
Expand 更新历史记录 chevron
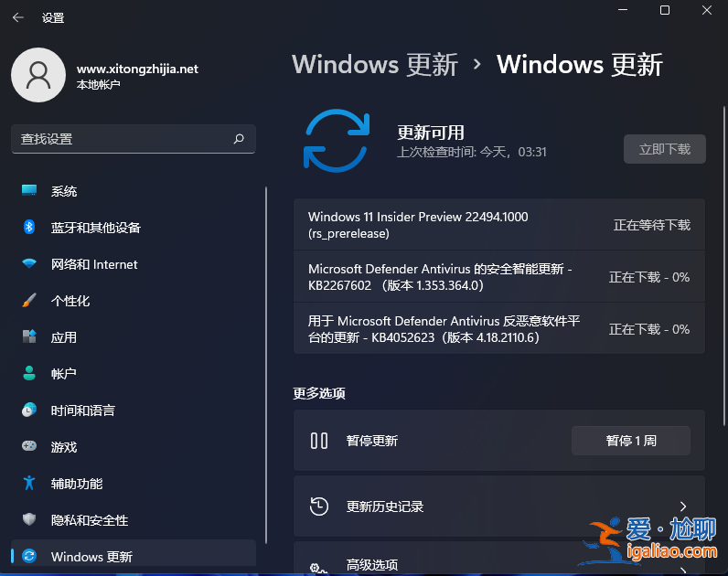(682, 506)
